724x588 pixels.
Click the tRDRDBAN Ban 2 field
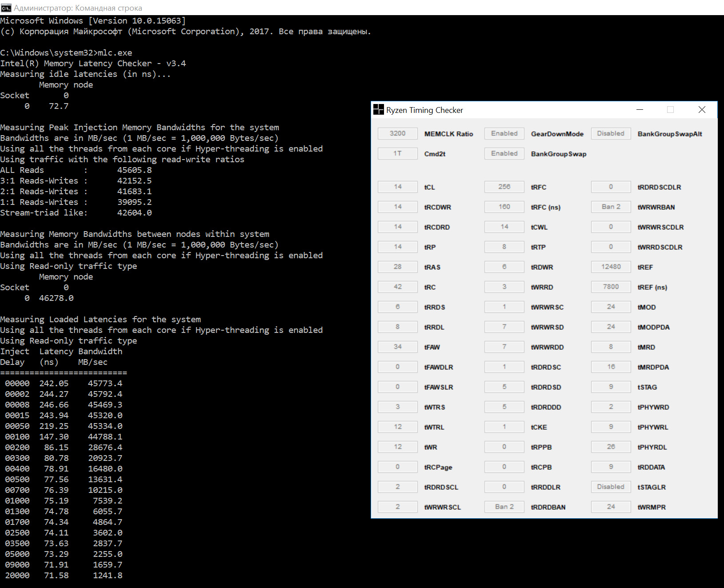(504, 507)
